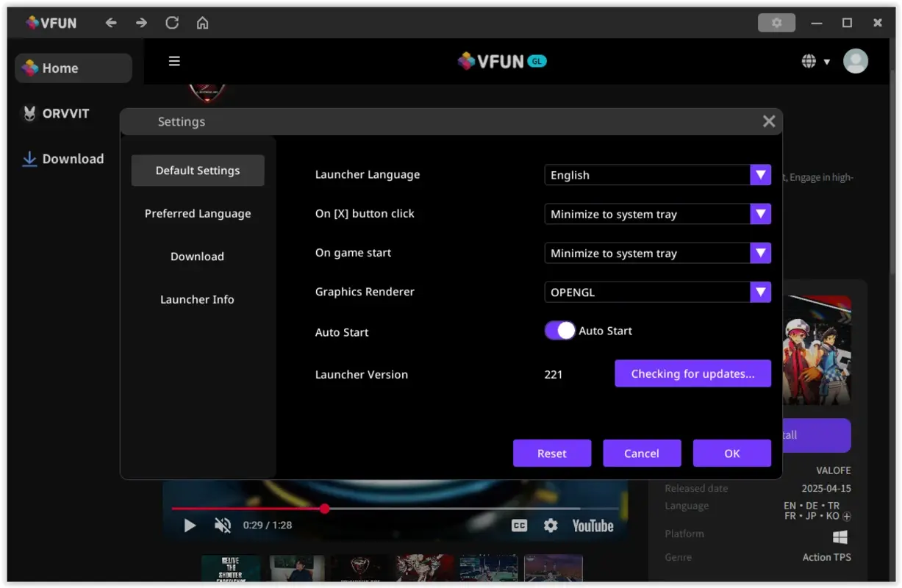Mute the video playback
This screenshot has height=588, width=902.
(x=223, y=526)
